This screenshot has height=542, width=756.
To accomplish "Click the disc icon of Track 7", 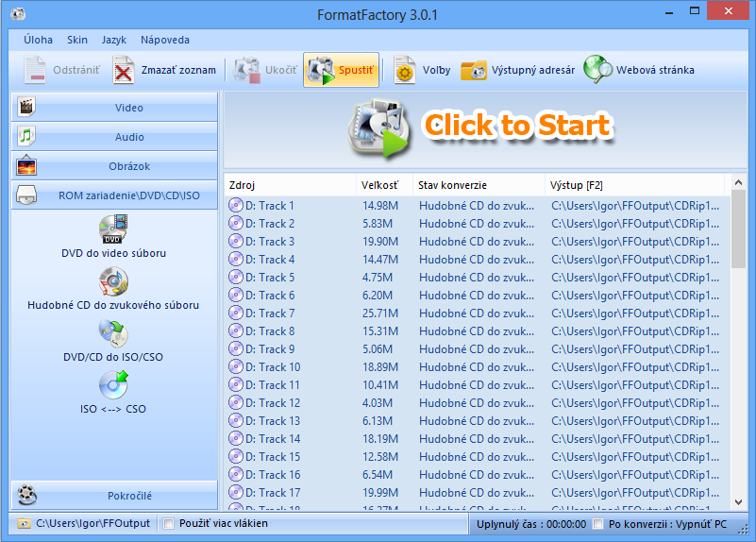I will (x=236, y=313).
